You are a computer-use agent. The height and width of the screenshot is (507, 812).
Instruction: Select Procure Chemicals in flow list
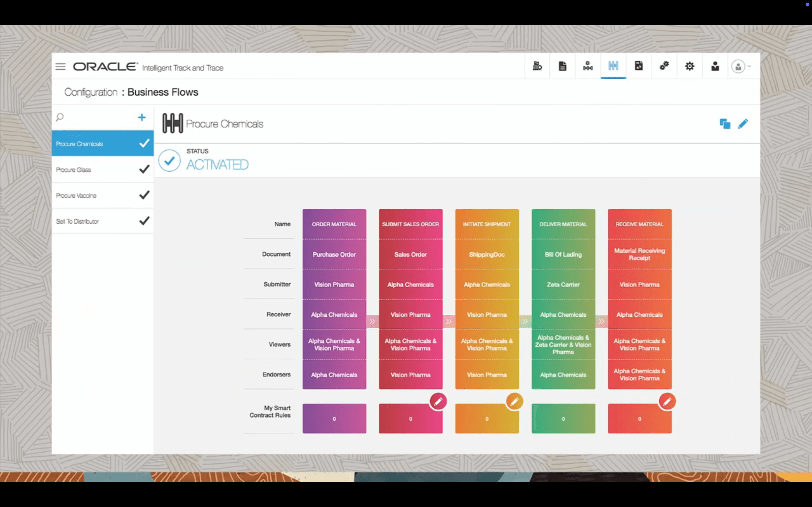80,144
